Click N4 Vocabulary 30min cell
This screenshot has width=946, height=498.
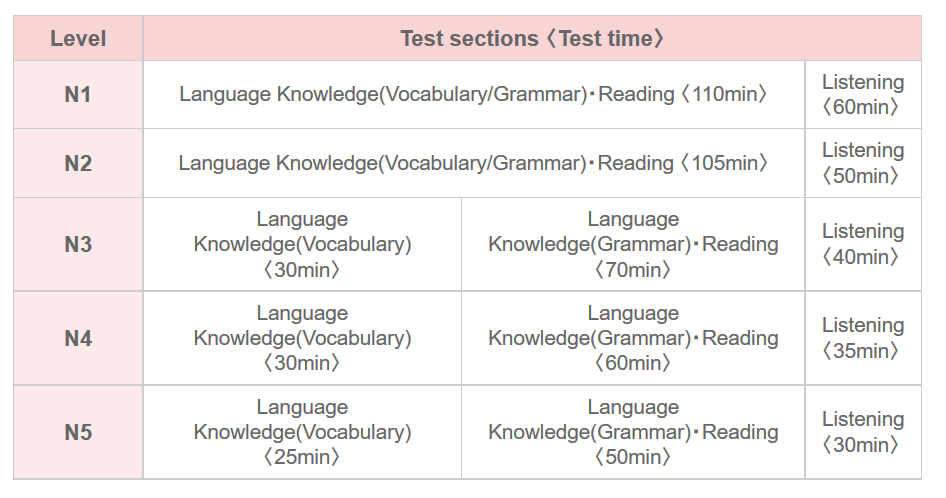[x=302, y=338]
